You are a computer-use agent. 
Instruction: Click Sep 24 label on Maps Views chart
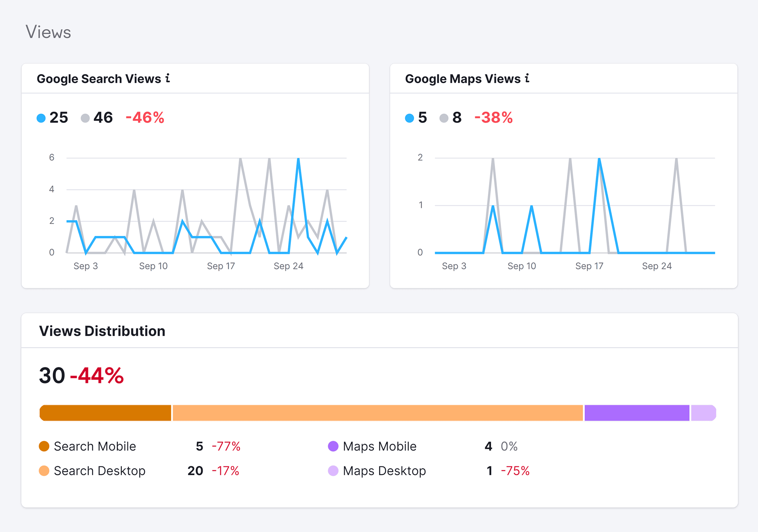point(657,266)
